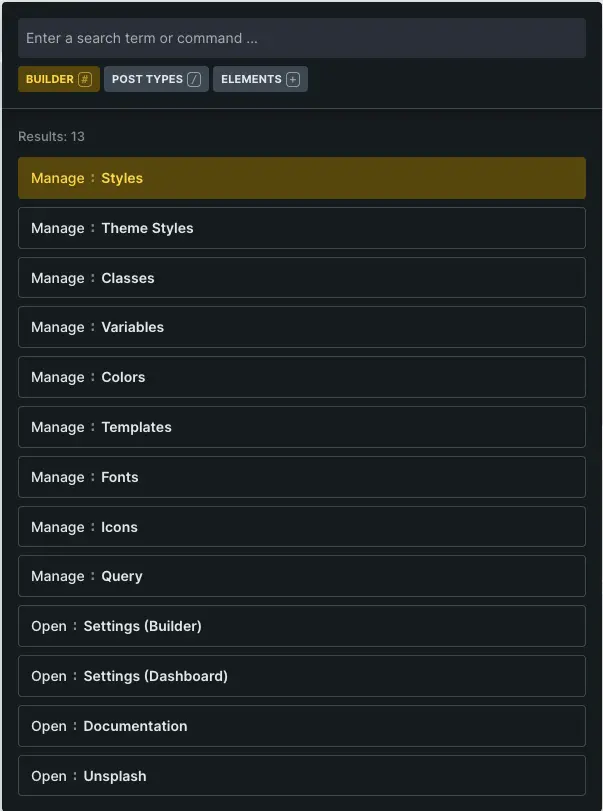Screen dimensions: 603x811
Task: Open Unsplash from the results list
Action: 301,776
